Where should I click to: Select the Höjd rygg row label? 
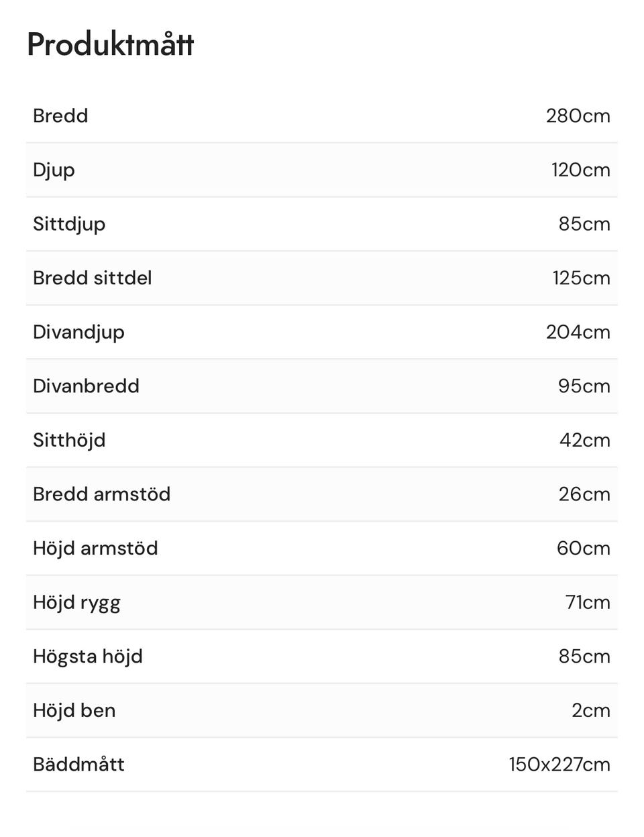coord(76,603)
